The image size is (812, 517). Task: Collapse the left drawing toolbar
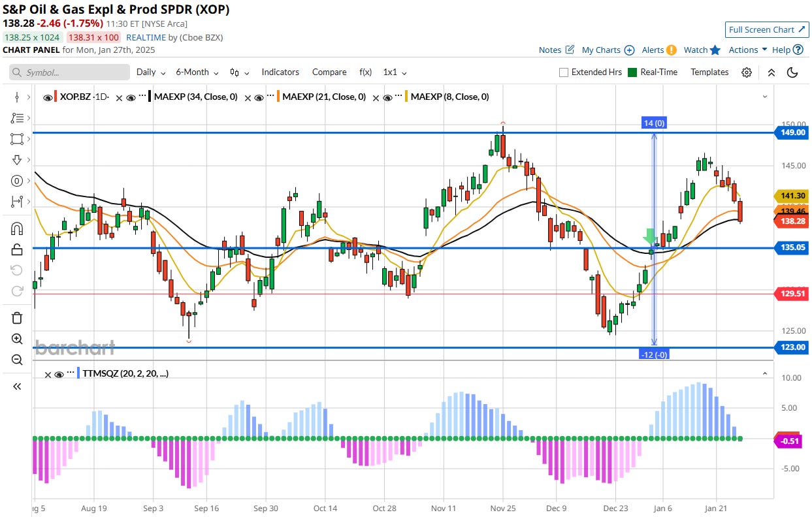17,386
